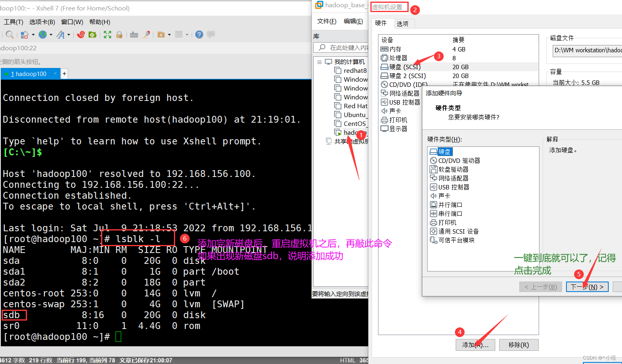The width and height of the screenshot is (622, 364).
Task: Select CentOS VM in the library tree
Action: [x=350, y=124]
